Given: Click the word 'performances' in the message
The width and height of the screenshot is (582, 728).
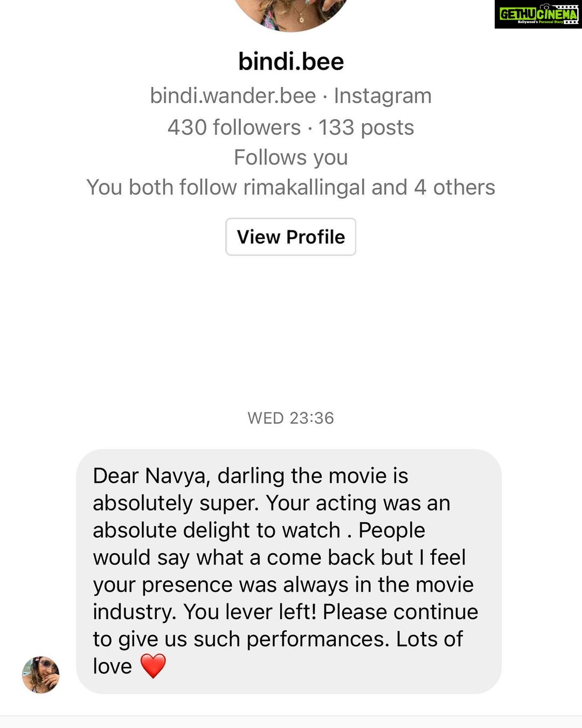Looking at the screenshot, I should tap(317, 639).
